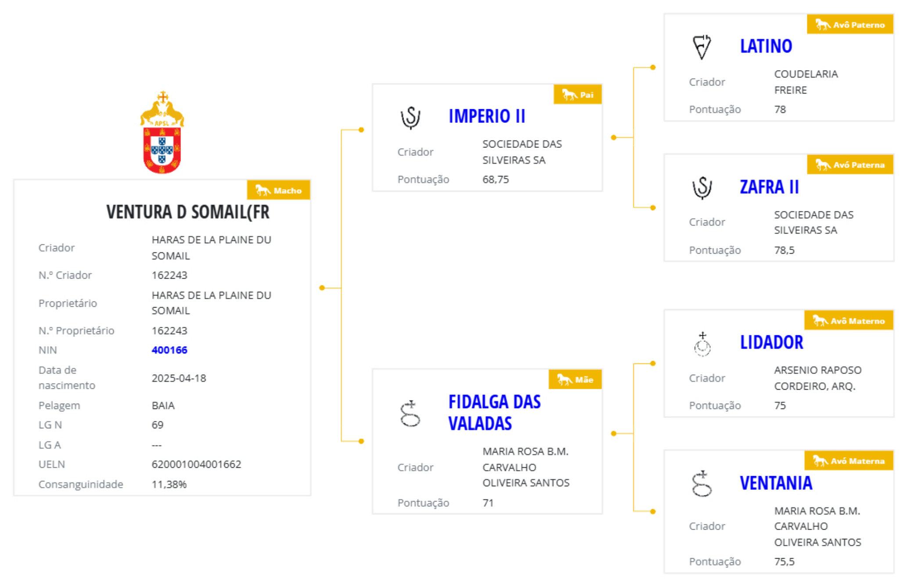Click the VENTURA D SOMAIL(FR title

pyautogui.click(x=188, y=212)
